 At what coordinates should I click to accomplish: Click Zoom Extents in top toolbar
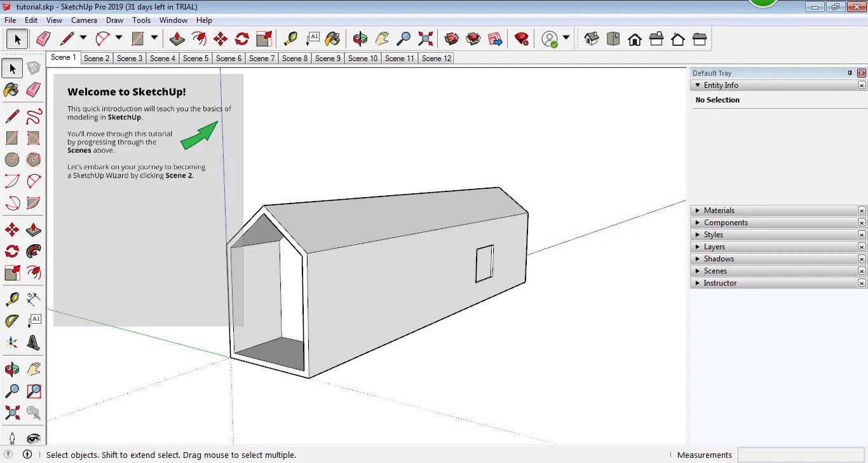(425, 39)
